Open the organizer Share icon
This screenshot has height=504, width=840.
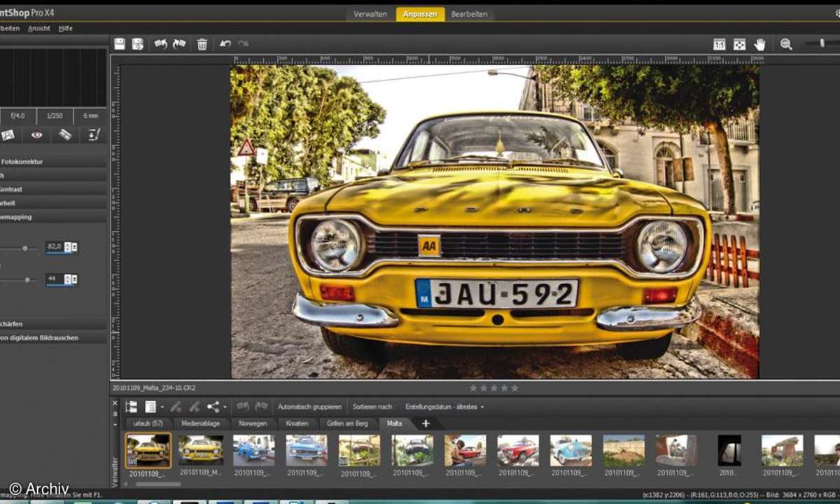[x=213, y=407]
